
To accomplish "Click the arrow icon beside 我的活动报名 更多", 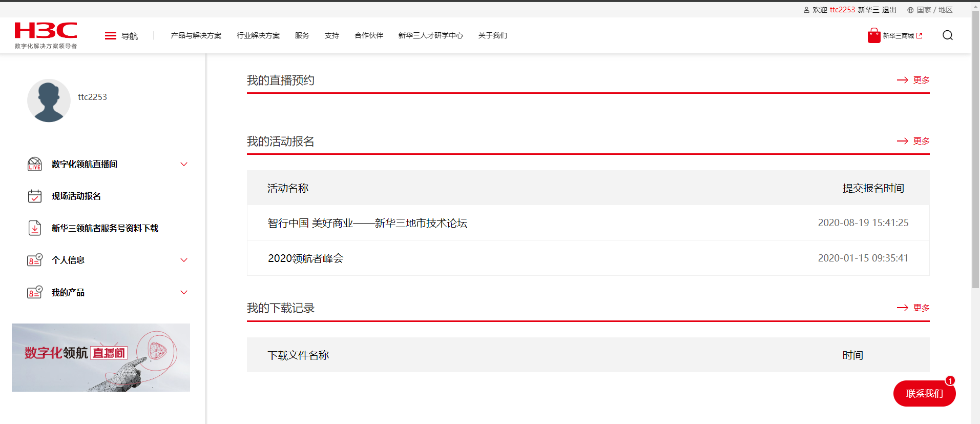I will coord(902,141).
